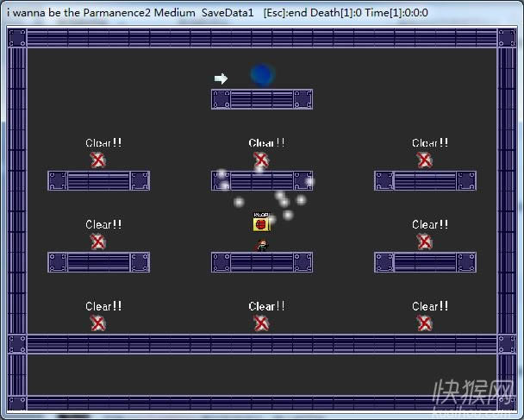Click the red X in the upper-right stage slot
524x420 pixels.
(424, 160)
